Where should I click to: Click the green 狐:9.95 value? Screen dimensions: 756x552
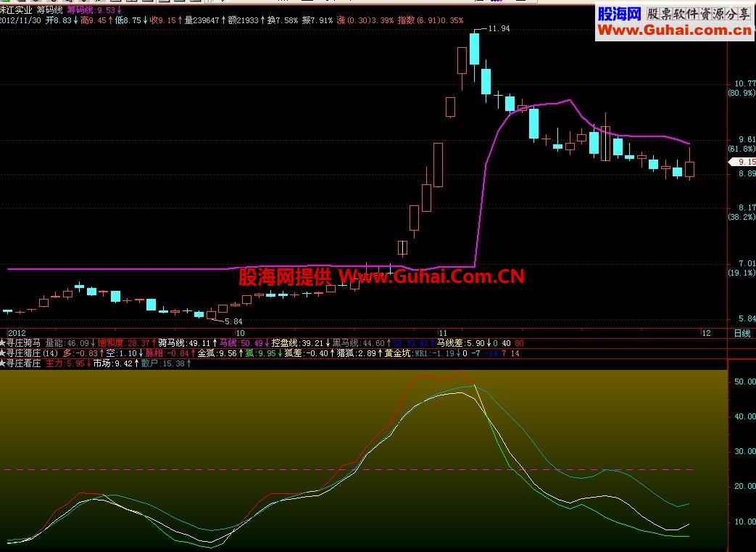pos(264,353)
